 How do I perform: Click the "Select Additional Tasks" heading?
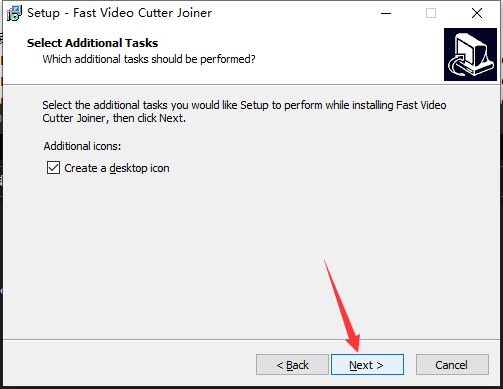tap(92, 43)
